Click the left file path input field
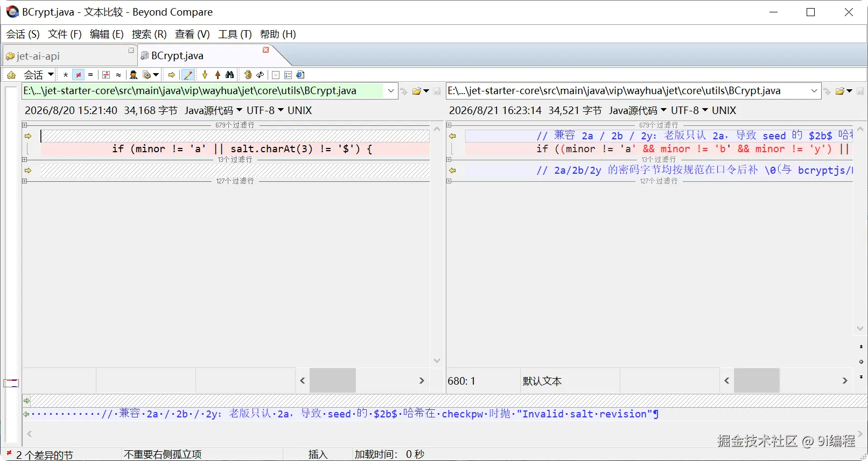 click(202, 91)
